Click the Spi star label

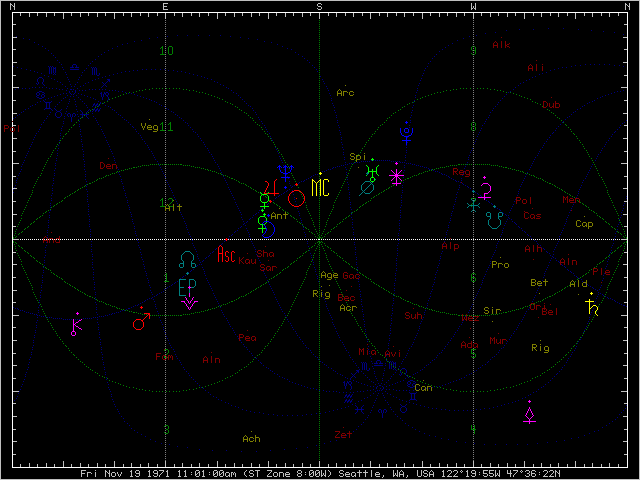(356, 157)
